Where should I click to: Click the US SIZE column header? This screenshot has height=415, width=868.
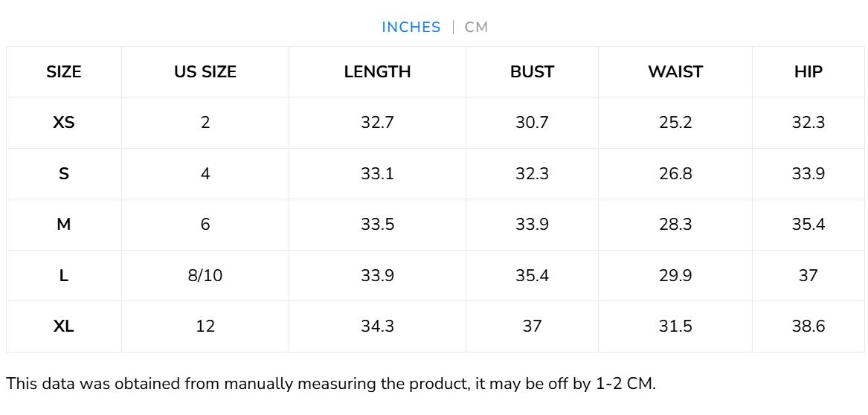click(205, 72)
